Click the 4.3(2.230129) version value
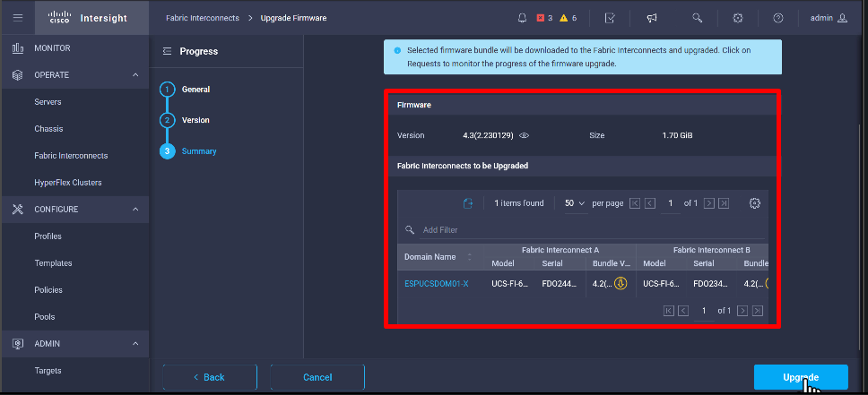Image resolution: width=868 pixels, height=395 pixels. pos(488,135)
